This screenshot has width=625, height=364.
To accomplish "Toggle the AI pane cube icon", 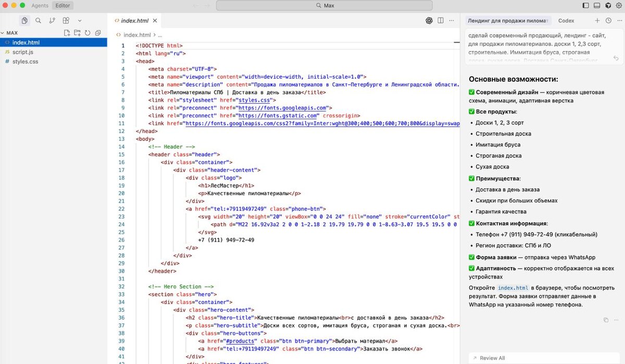I will pyautogui.click(x=608, y=6).
